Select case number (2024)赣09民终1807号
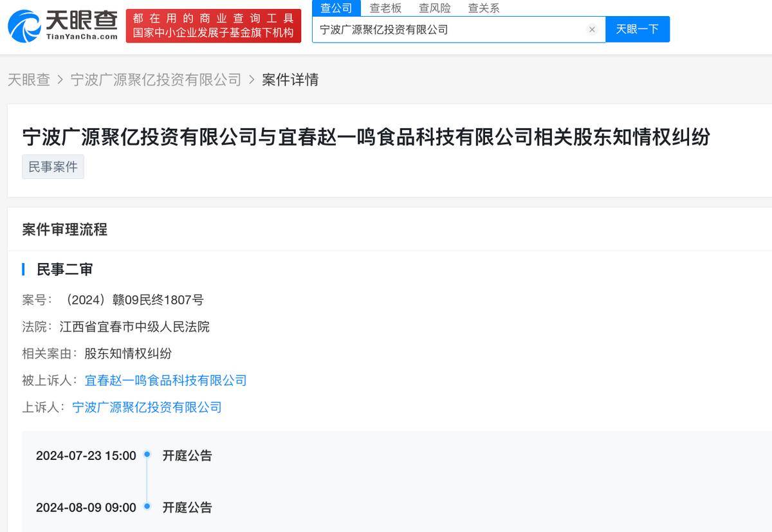The image size is (772, 532). pos(132,300)
